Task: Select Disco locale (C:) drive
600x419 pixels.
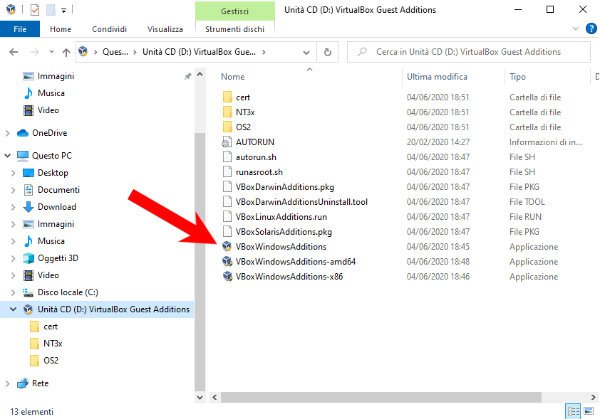Action: pos(68,292)
